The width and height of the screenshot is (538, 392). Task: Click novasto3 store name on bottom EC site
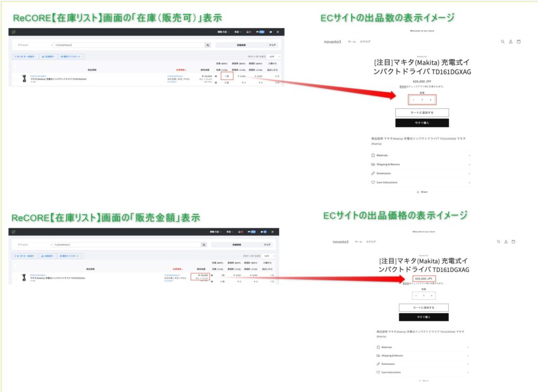340,242
